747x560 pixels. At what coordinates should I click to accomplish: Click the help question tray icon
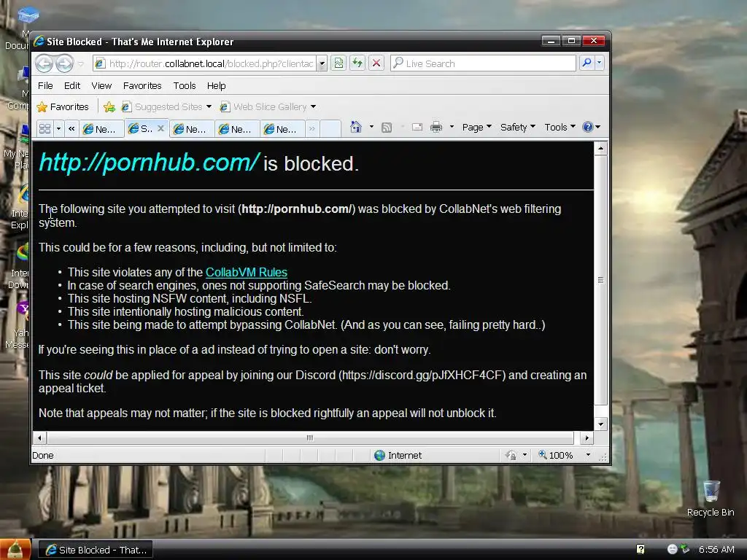coord(640,550)
